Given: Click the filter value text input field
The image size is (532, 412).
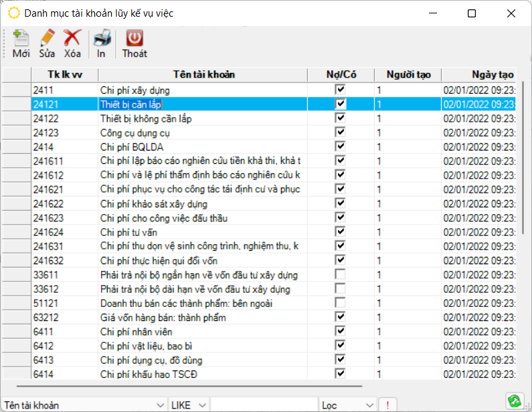Looking at the screenshot, I should (x=264, y=405).
